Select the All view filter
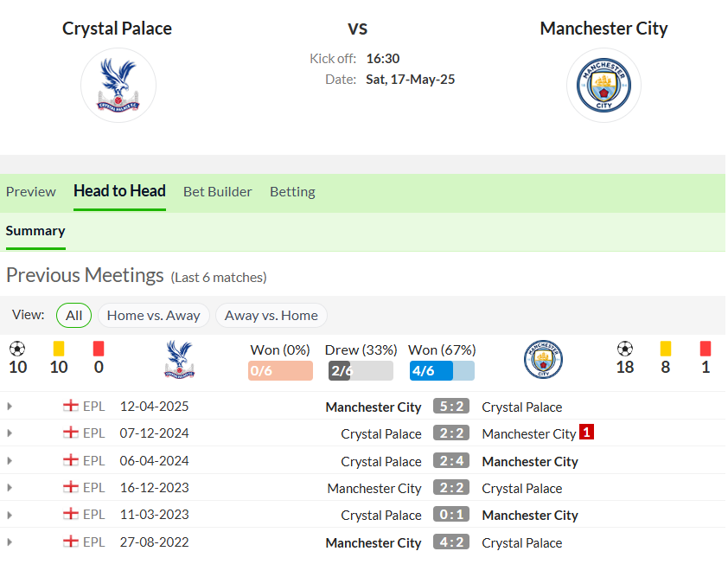The image size is (728, 577). tap(73, 316)
